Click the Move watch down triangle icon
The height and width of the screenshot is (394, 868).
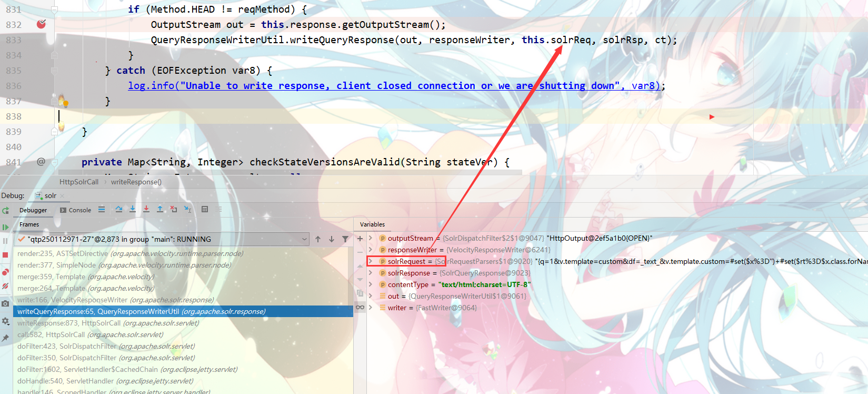coord(360,280)
